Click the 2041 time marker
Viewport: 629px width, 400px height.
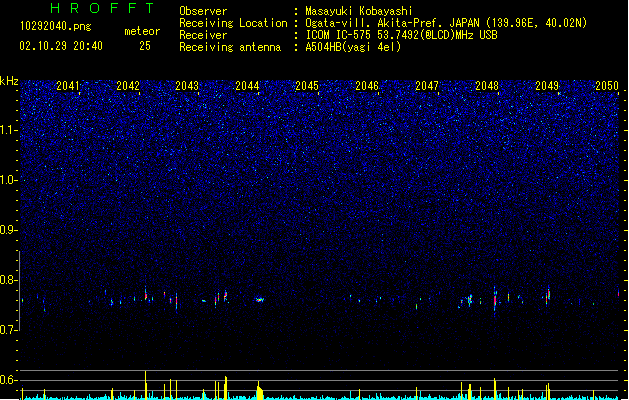(68, 86)
